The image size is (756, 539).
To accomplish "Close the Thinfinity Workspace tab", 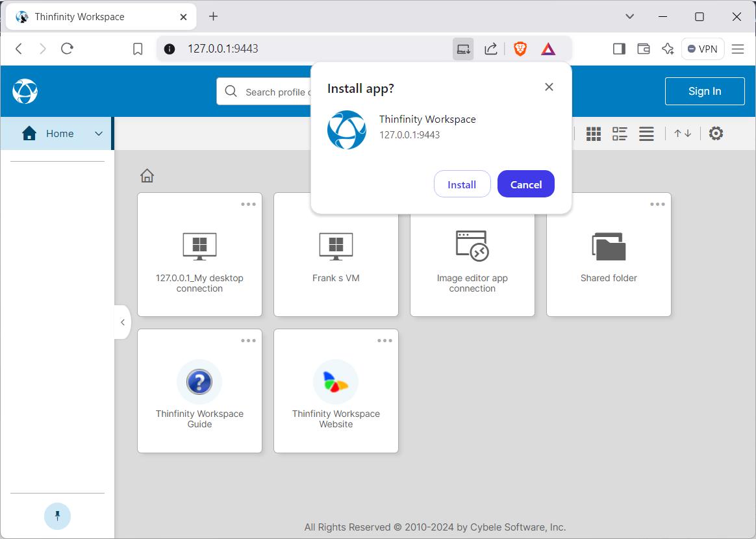I will coord(183,17).
